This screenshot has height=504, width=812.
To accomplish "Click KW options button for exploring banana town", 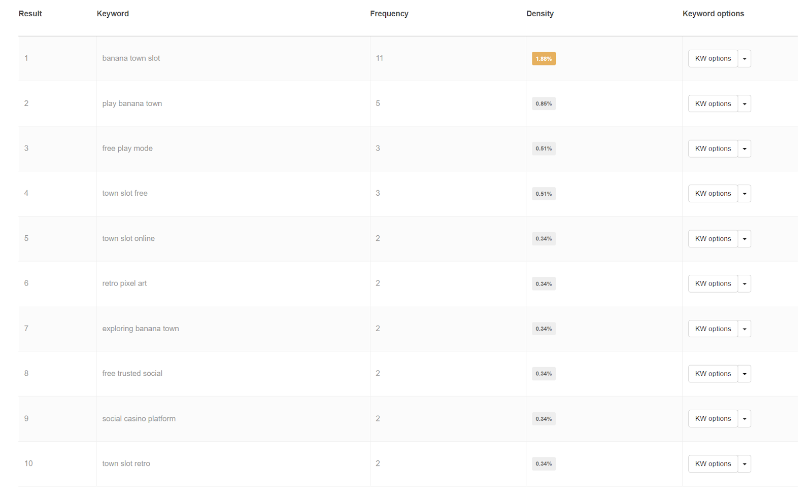I will point(713,329).
